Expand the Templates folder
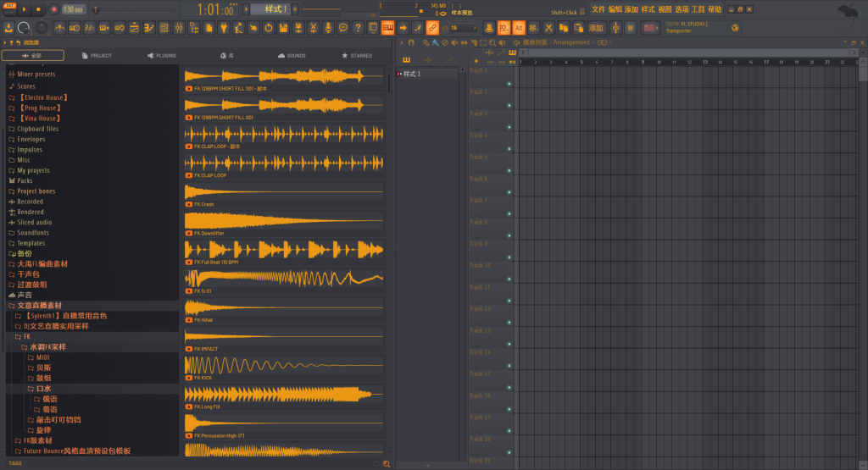Viewport: 868px width, 470px height. pyautogui.click(x=26, y=243)
